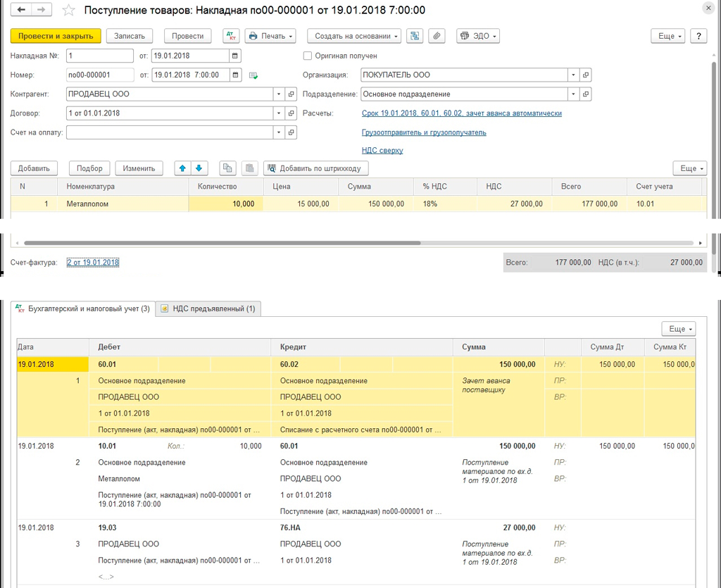Move table row up with blue arrow
The width and height of the screenshot is (721, 588).
coord(182,168)
